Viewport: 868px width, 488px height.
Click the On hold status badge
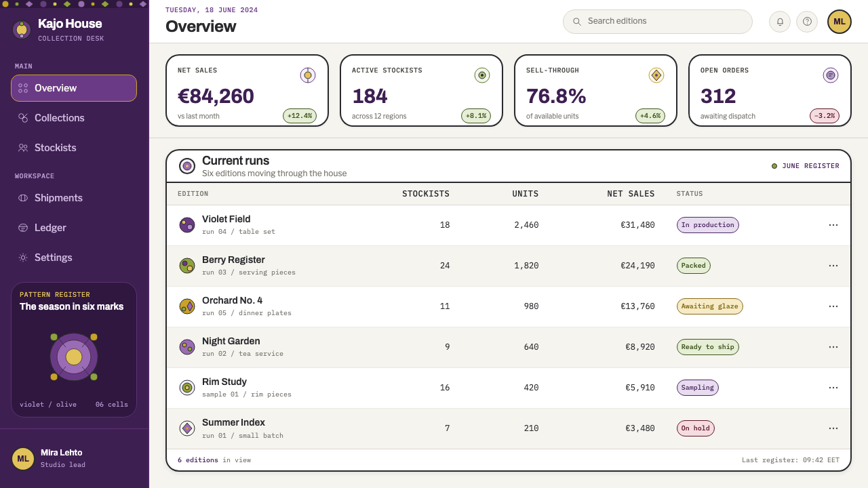[x=696, y=428]
